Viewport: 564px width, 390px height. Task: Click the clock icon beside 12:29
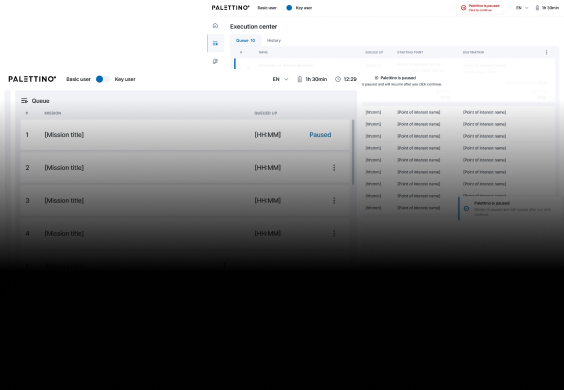click(x=338, y=79)
